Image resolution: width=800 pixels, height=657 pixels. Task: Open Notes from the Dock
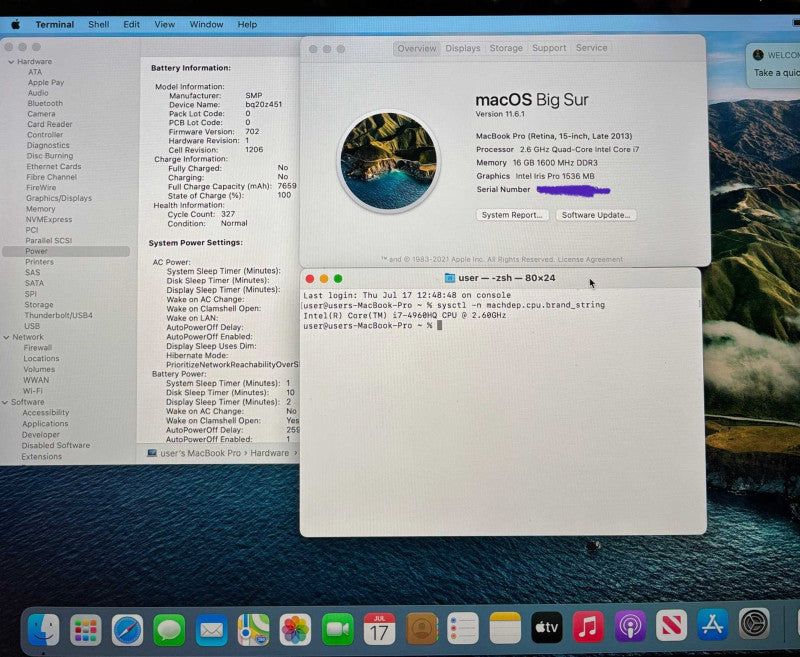[505, 628]
